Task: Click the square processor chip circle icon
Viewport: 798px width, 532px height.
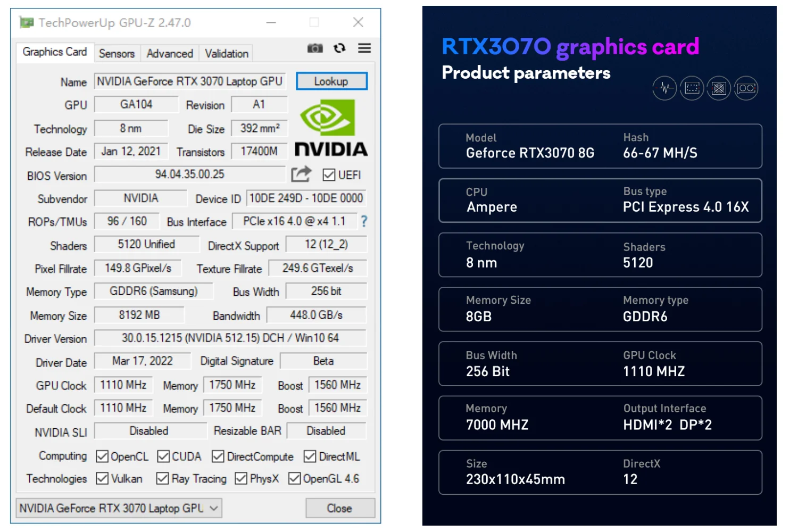Action: point(719,88)
